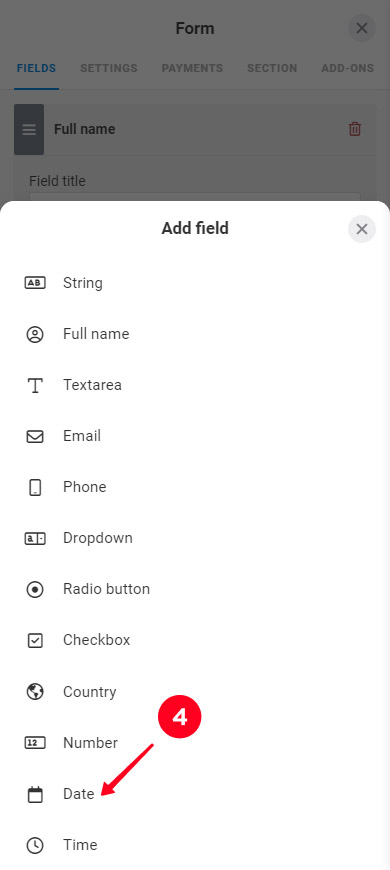This screenshot has height=870, width=390.
Task: Choose the Full name person icon
Action: click(x=35, y=335)
